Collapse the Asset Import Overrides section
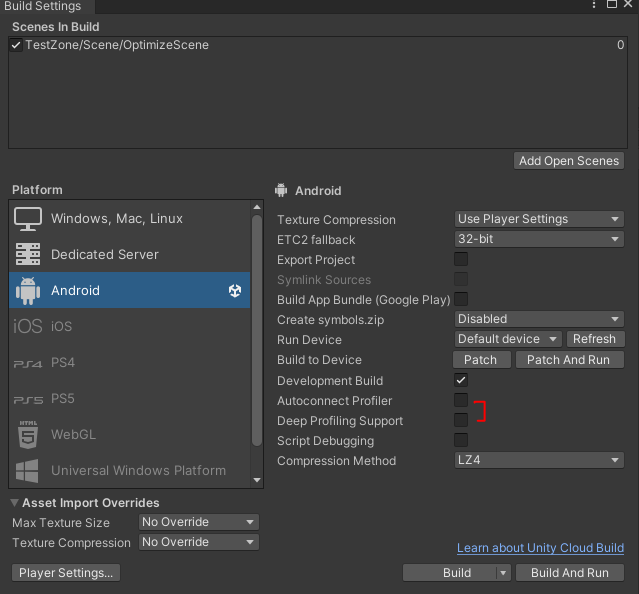Image resolution: width=639 pixels, height=594 pixels. 15,503
